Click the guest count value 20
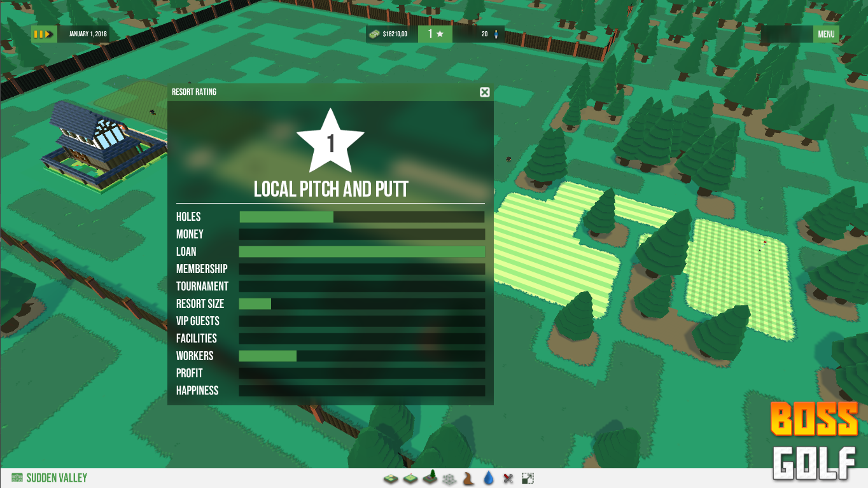The image size is (868, 488). (x=485, y=34)
